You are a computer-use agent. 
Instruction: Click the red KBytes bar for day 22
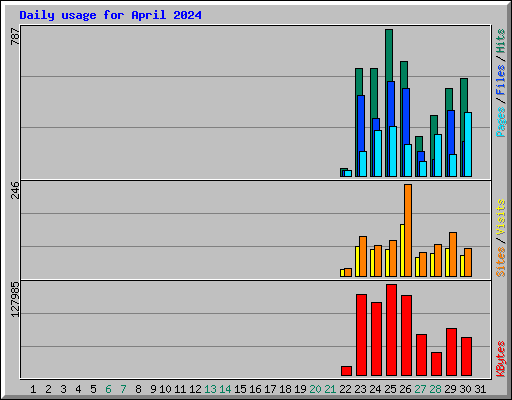pos(346,371)
